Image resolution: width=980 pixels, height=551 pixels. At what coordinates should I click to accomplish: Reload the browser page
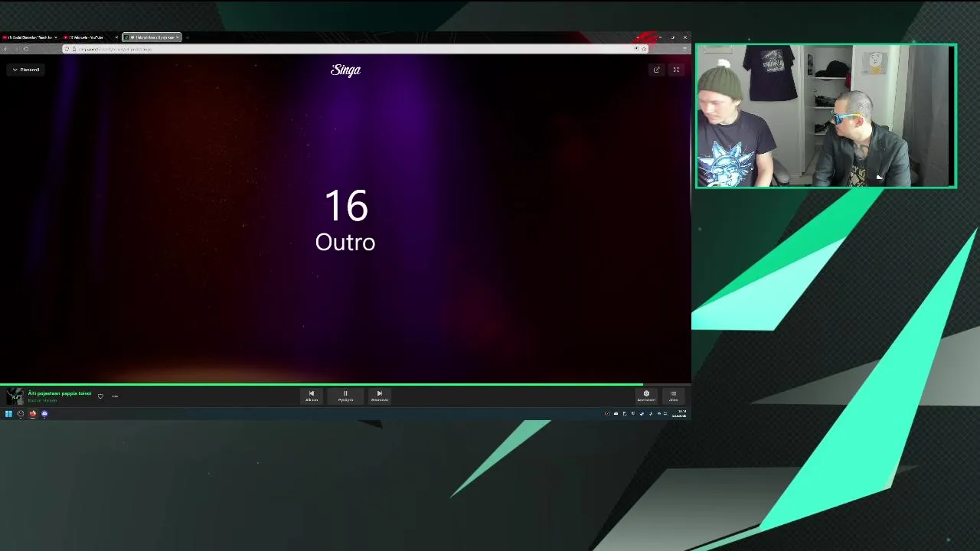point(25,49)
